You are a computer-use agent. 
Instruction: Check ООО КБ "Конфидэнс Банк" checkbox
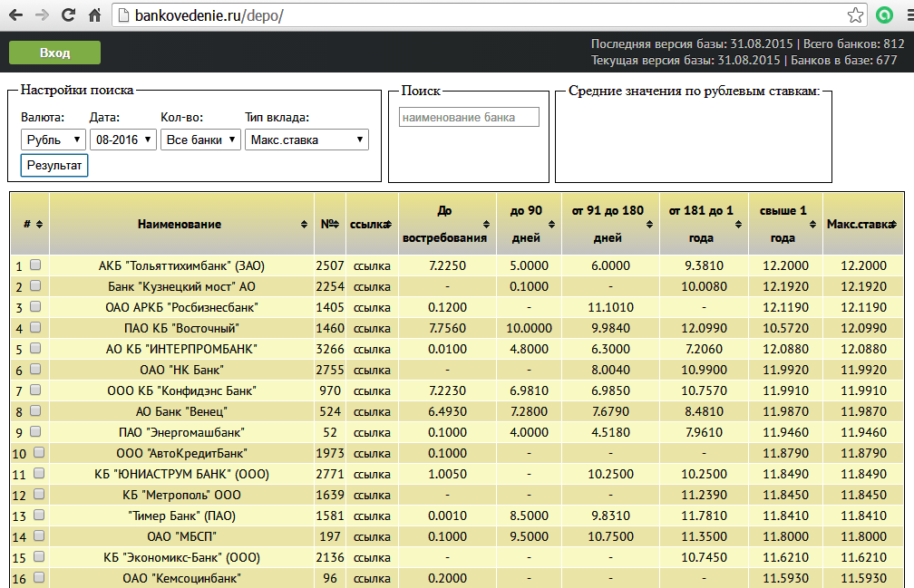pyautogui.click(x=35, y=390)
